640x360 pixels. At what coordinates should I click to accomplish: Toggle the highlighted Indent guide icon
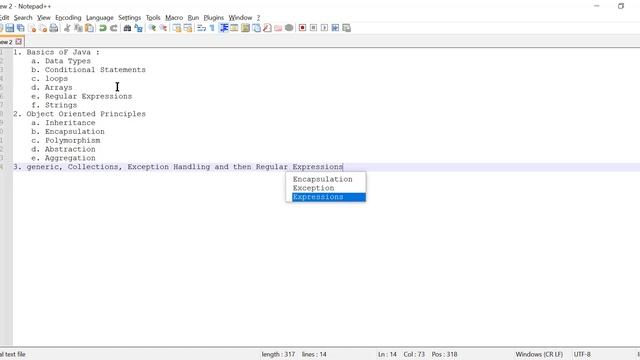pyautogui.click(x=224, y=28)
